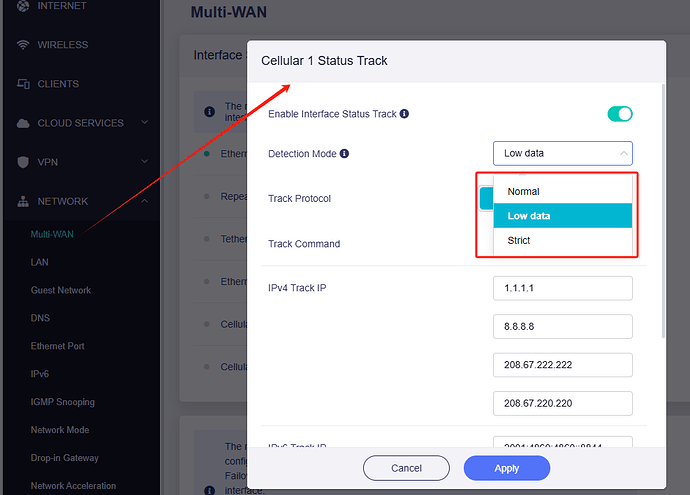Click the VPN shield icon
The image size is (690, 495).
click(23, 162)
